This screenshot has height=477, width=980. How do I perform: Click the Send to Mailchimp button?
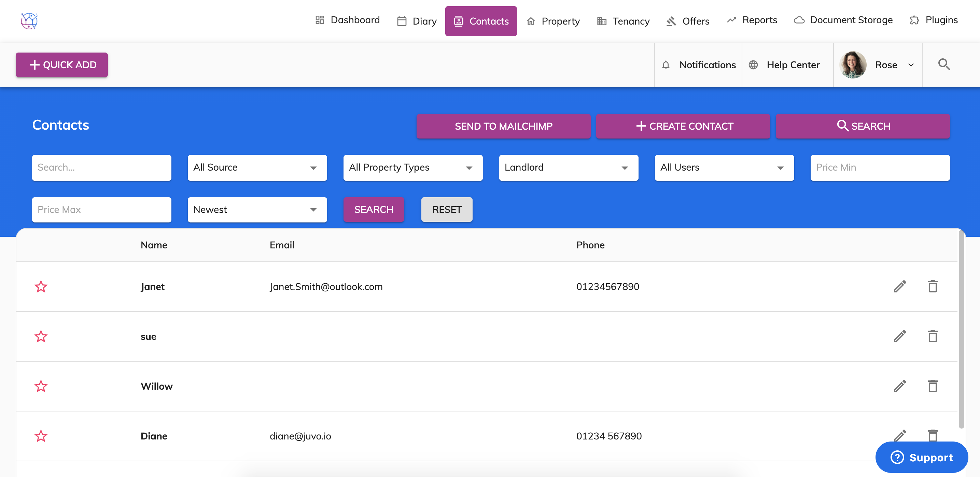503,126
